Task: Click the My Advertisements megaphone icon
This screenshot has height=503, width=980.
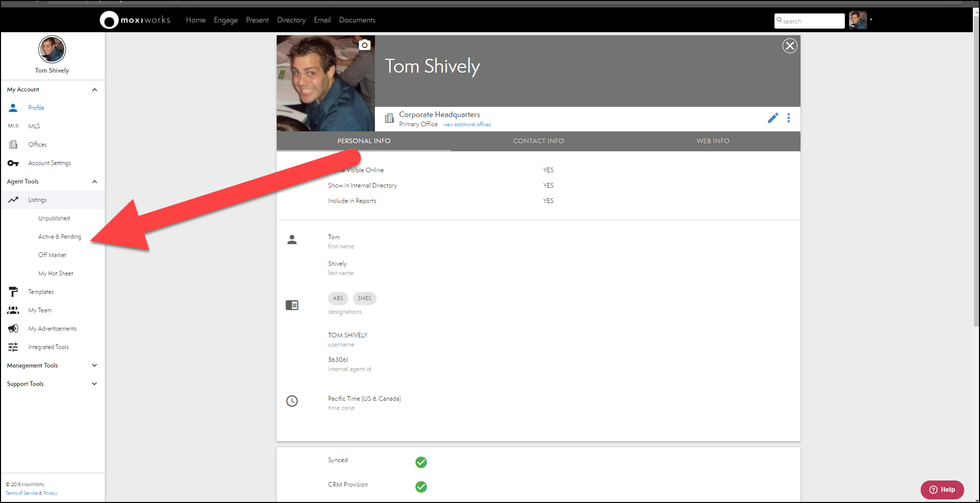Action: 13,329
